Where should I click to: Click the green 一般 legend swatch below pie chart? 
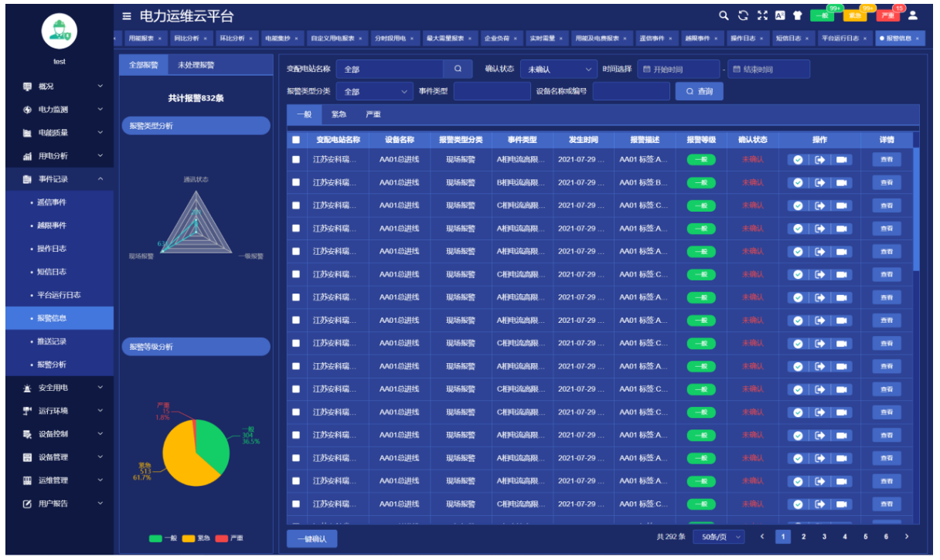click(155, 538)
